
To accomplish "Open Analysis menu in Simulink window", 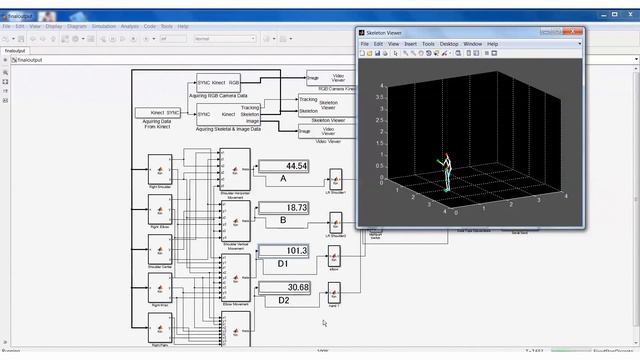I will (x=130, y=27).
